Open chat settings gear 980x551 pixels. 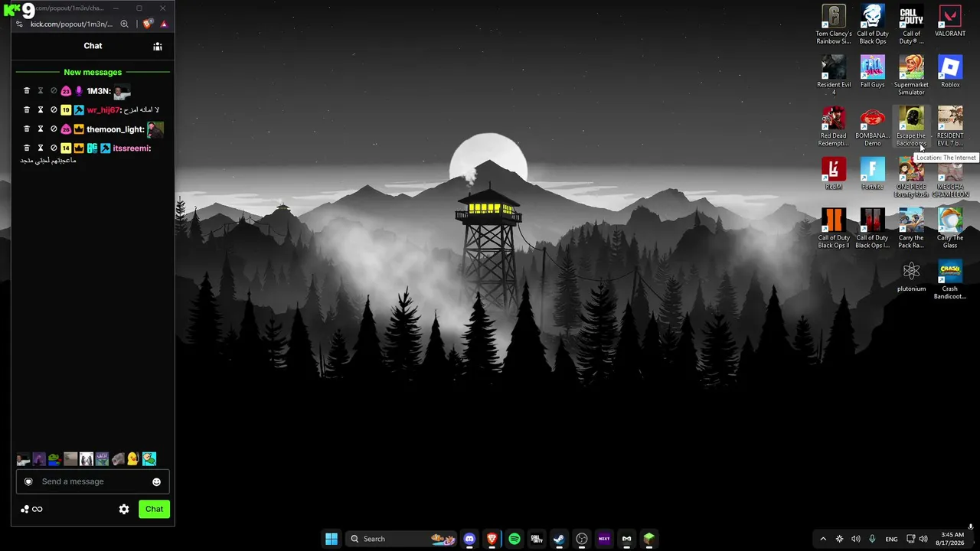click(x=124, y=509)
